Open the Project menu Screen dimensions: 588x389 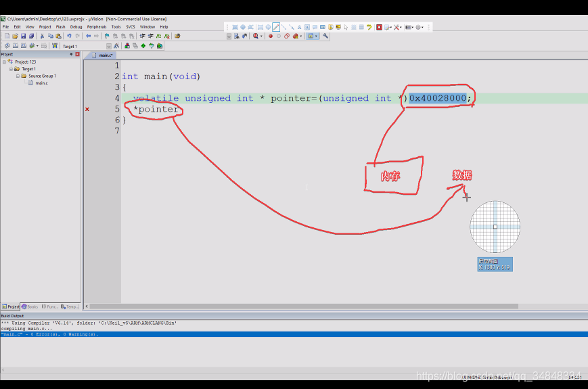[45, 27]
